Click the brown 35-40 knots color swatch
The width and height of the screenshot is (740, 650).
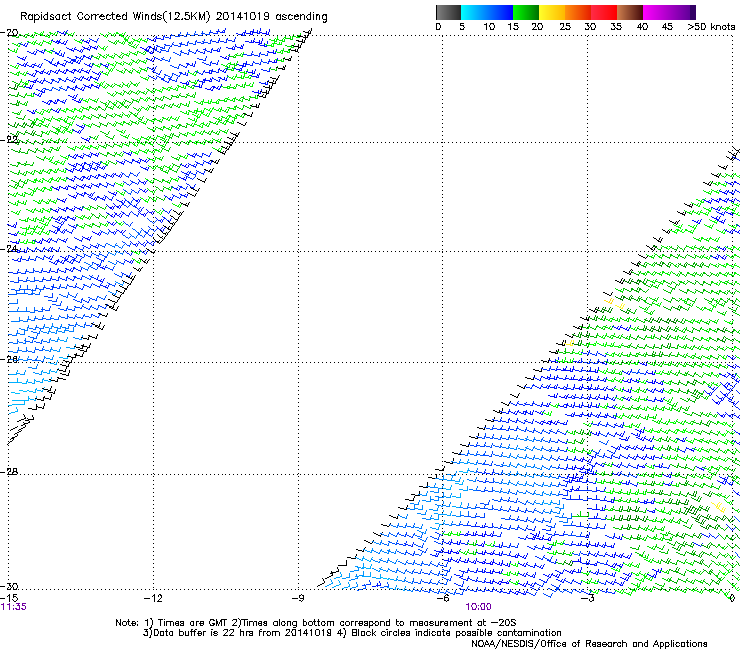(x=630, y=12)
